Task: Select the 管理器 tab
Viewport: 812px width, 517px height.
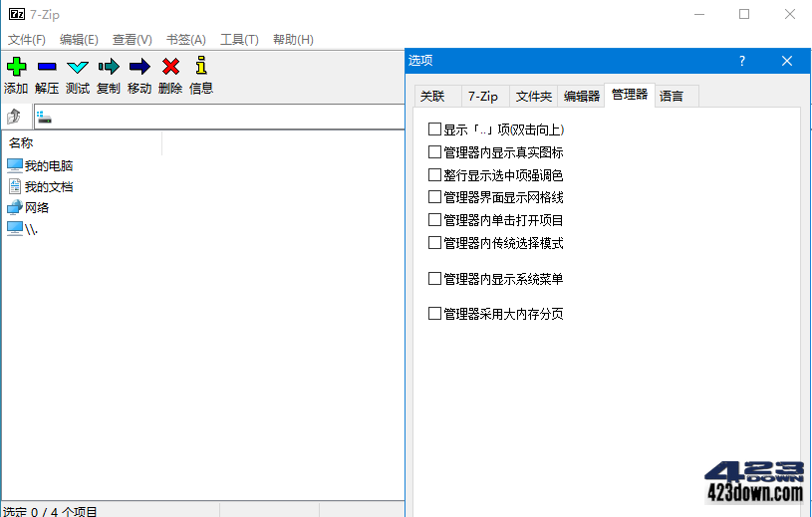Action: (x=630, y=95)
